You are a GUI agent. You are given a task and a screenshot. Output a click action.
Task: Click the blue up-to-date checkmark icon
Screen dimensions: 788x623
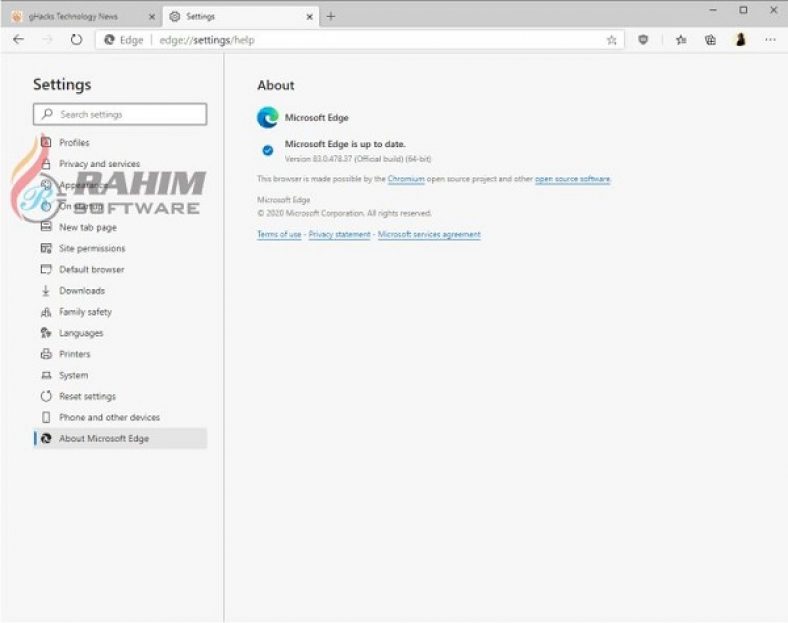[x=268, y=150]
